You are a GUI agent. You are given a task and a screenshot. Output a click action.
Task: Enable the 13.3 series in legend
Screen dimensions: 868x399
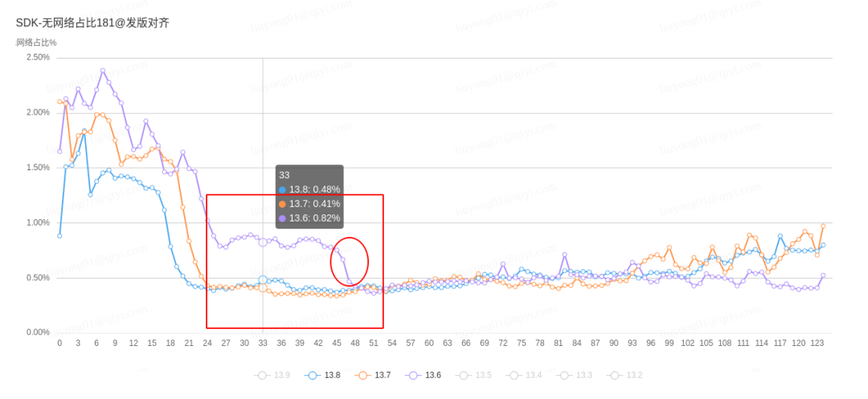point(573,375)
